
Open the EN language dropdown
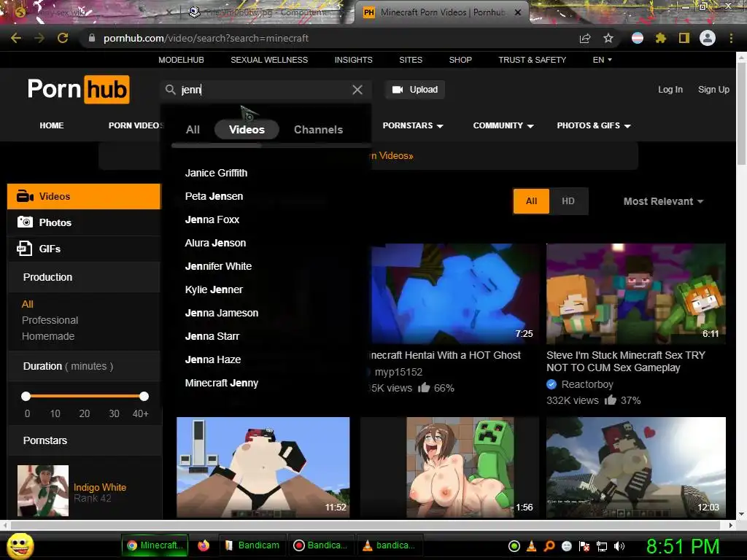point(602,60)
